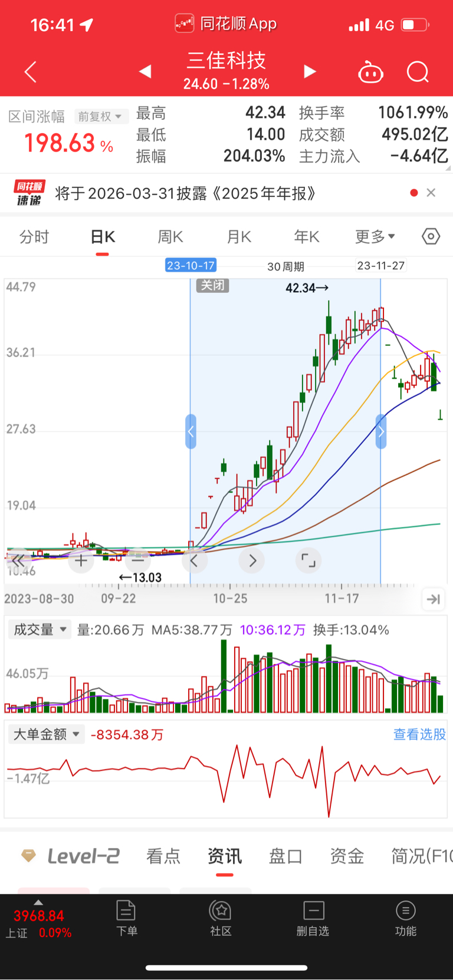This screenshot has width=453, height=980.
Task: Tap the 成交额 495.02亿 value
Action: (415, 134)
